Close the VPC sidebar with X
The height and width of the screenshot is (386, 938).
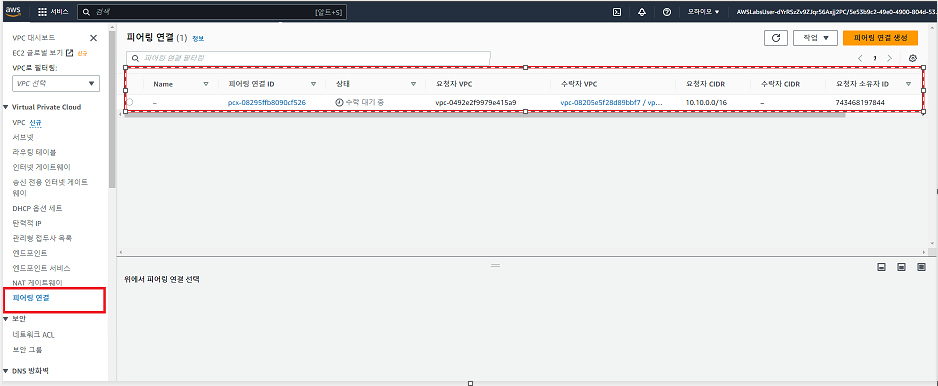tap(93, 38)
